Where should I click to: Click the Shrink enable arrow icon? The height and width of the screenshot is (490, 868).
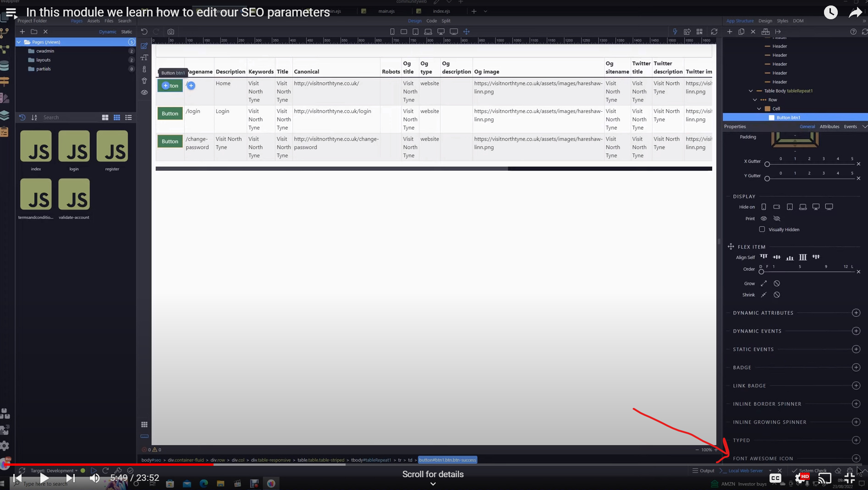tap(764, 295)
